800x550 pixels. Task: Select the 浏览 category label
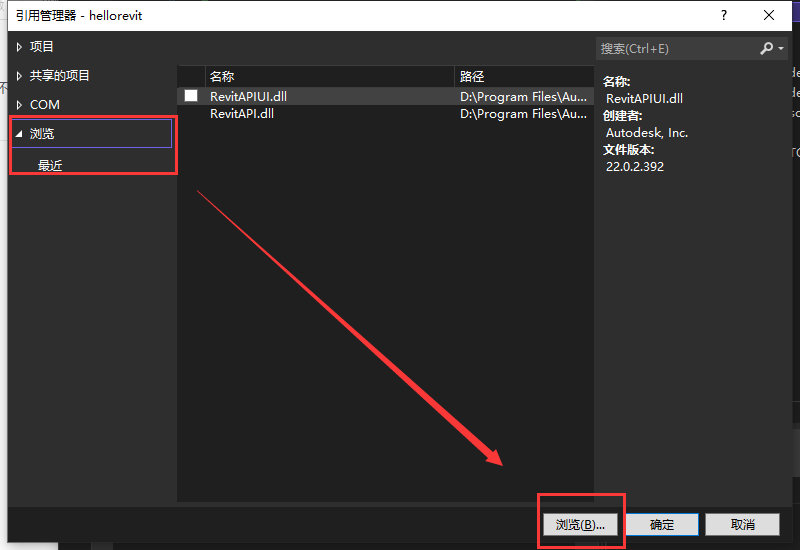tap(42, 134)
